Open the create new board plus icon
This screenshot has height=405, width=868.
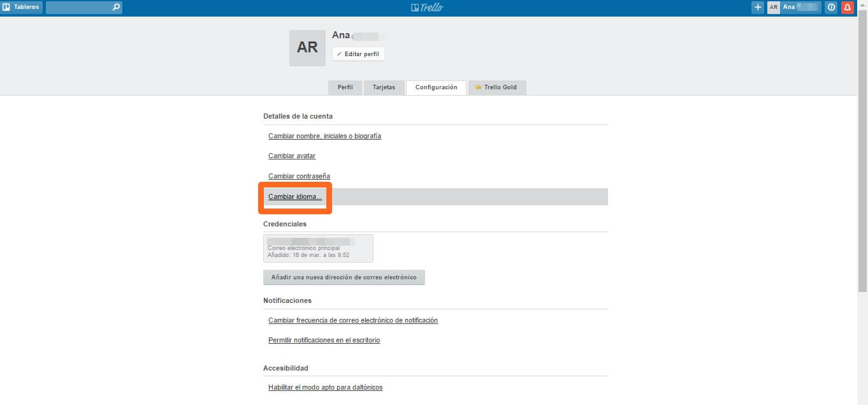point(758,7)
